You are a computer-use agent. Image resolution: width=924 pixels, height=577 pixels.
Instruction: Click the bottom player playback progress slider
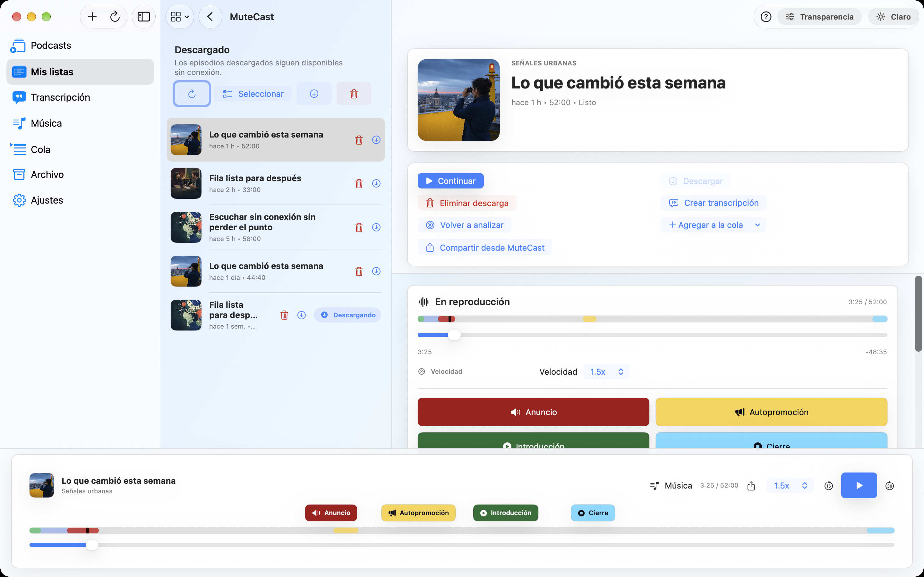click(x=462, y=545)
